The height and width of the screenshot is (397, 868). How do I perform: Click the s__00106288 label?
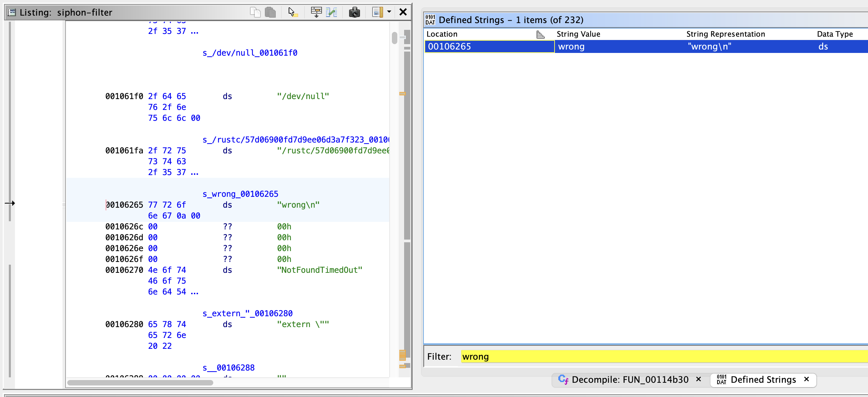tap(229, 368)
